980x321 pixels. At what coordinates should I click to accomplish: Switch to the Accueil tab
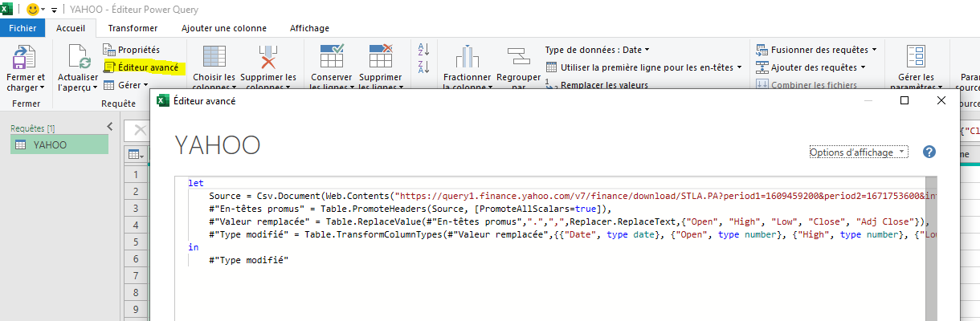[71, 27]
